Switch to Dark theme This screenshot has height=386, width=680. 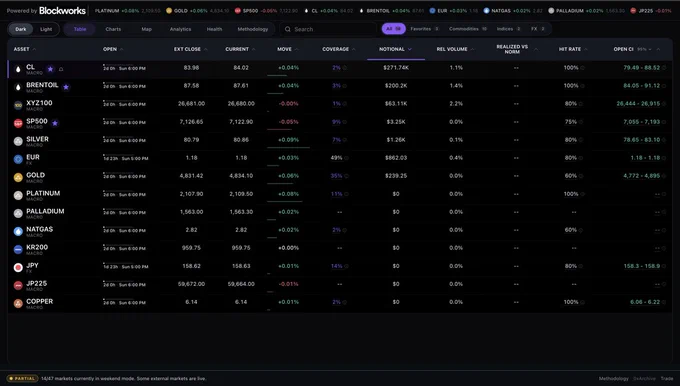[21, 29]
